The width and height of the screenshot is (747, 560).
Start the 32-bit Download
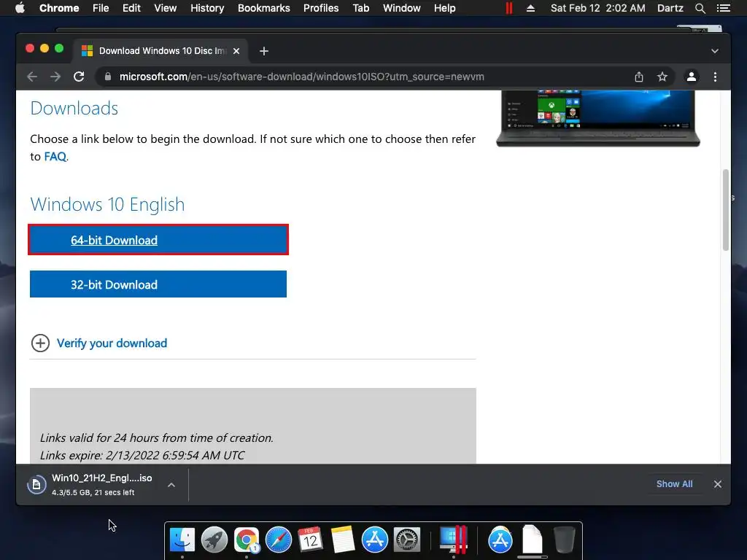(x=158, y=284)
